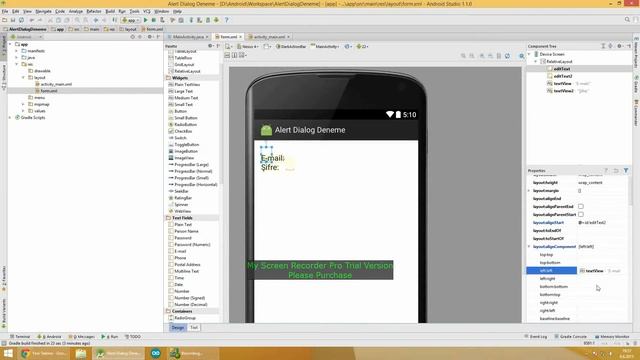Switch to the activity_main.xml editor tab
This screenshot has height=360, width=640.
(268, 37)
